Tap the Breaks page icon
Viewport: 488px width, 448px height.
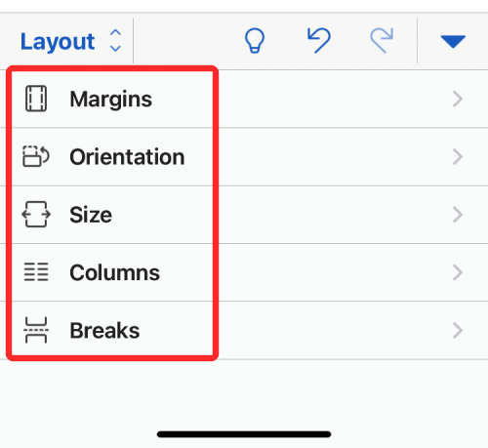[36, 330]
